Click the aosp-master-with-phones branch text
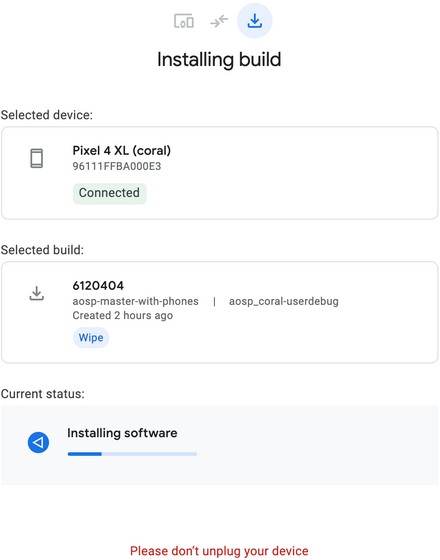 coord(135,301)
